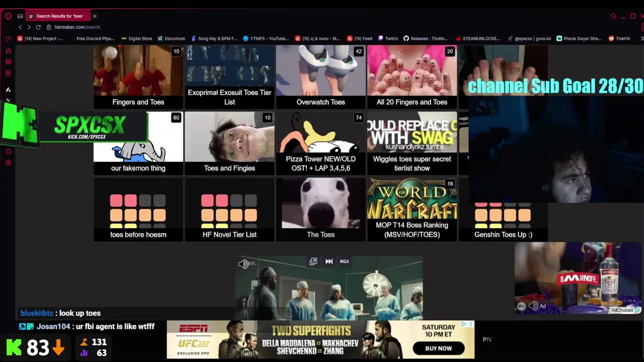Open the YTMP3 - YouTube bookmark
The image size is (644, 362).
click(x=266, y=39)
